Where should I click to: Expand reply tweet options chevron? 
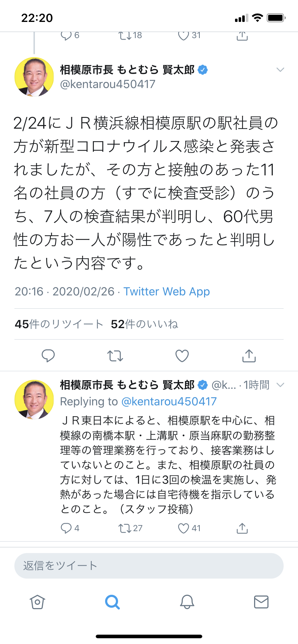280,385
